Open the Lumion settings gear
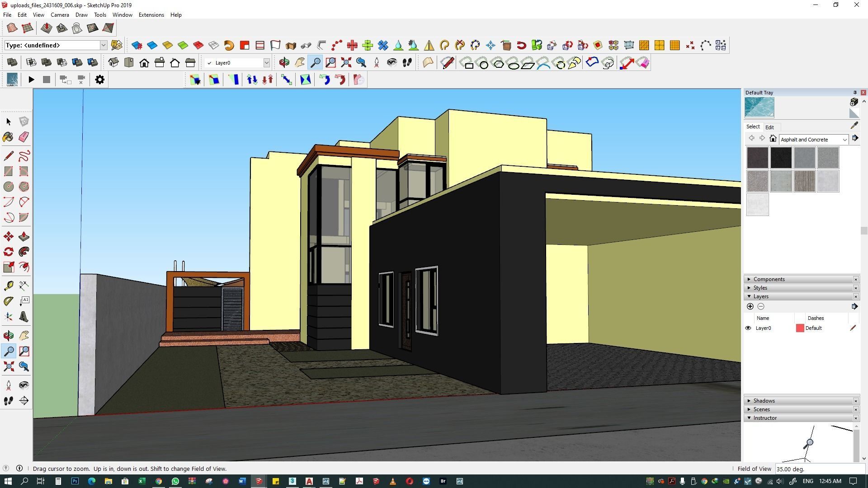 99,80
